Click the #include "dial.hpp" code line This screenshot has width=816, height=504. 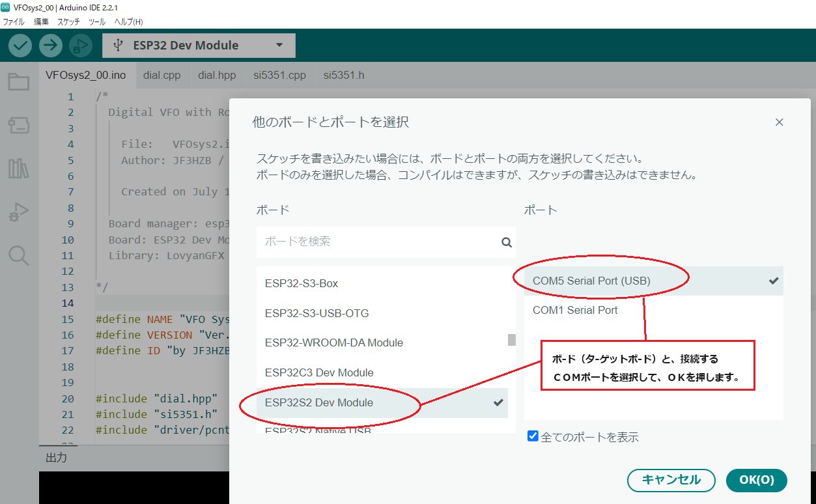(156, 399)
